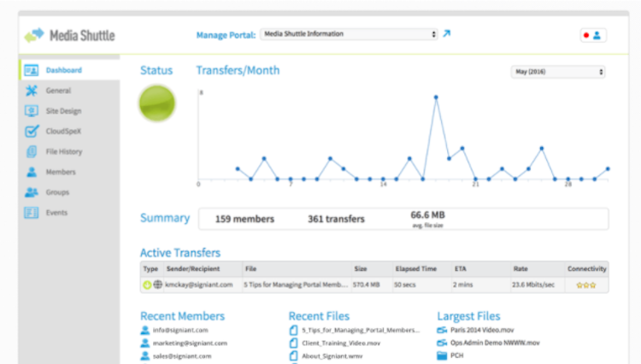The image size is (641, 364).
Task: Open Site Design in sidebar
Action: pyautogui.click(x=64, y=111)
